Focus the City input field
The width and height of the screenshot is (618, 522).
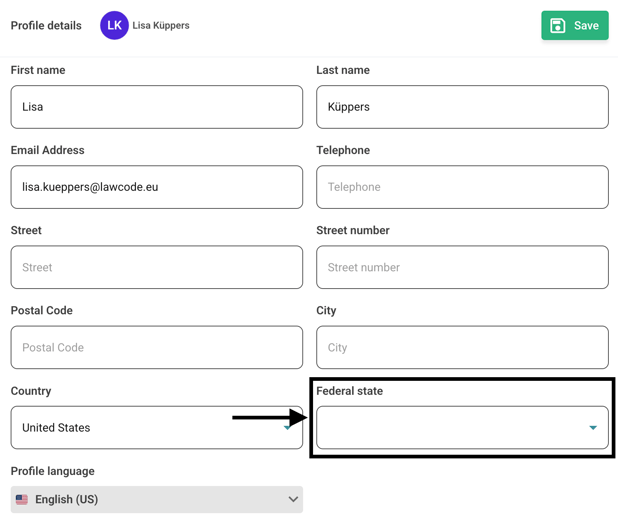pos(462,348)
